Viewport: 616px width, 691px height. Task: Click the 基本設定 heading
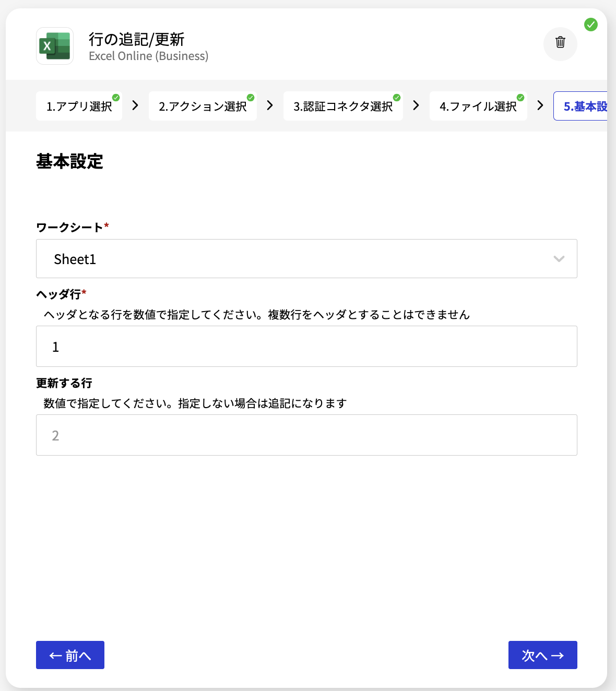pos(69,161)
